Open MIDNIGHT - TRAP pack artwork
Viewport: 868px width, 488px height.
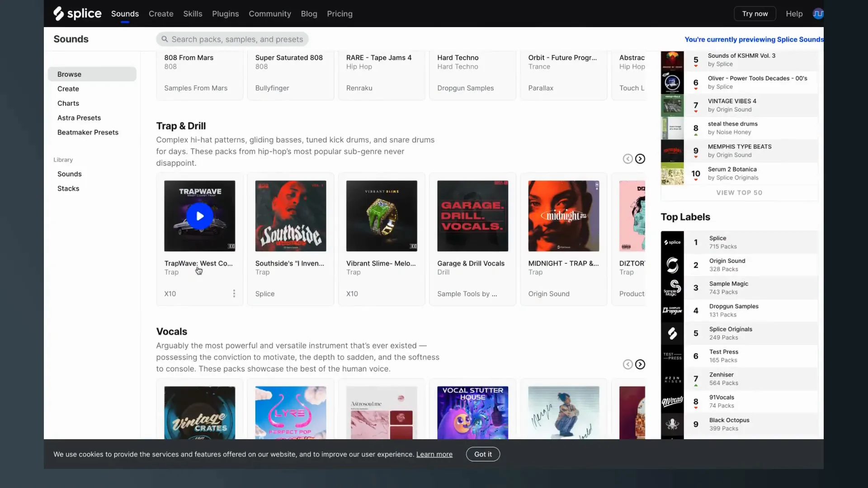pyautogui.click(x=564, y=216)
